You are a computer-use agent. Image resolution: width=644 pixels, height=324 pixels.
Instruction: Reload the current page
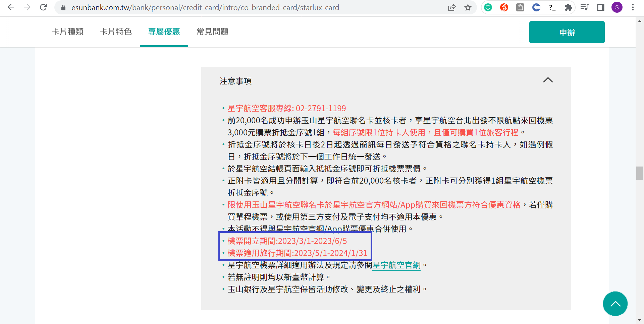point(43,7)
